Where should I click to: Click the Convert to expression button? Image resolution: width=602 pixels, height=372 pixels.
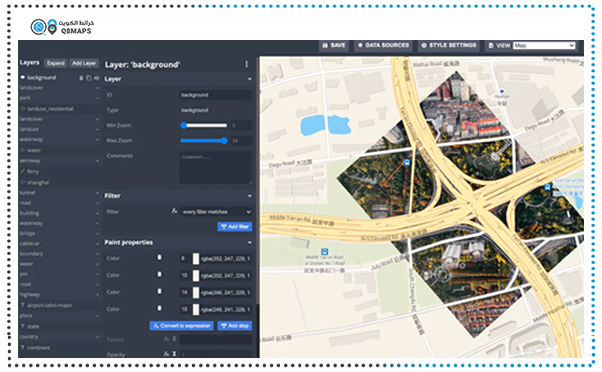(182, 326)
